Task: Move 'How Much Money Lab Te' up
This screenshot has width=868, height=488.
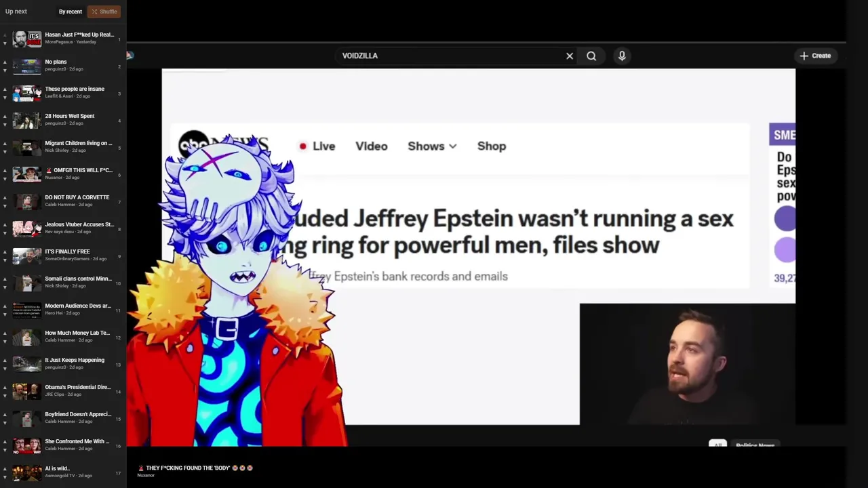Action: point(5,333)
